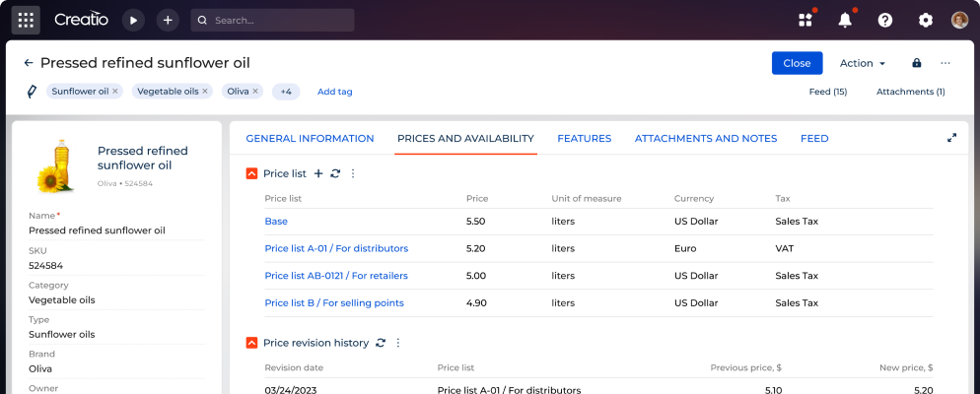Viewport: 980px width, 394px height.
Task: Refresh the Price revision history list
Action: pos(381,343)
